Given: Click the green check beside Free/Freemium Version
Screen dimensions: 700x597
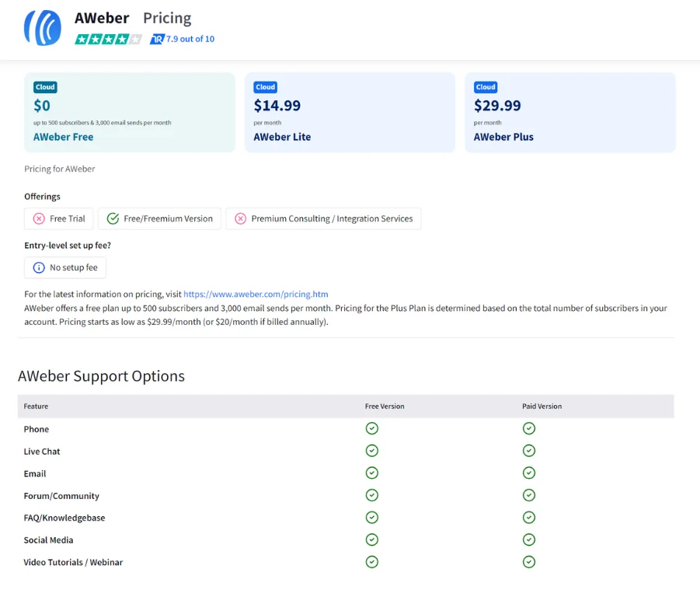Looking at the screenshot, I should coord(113,218).
